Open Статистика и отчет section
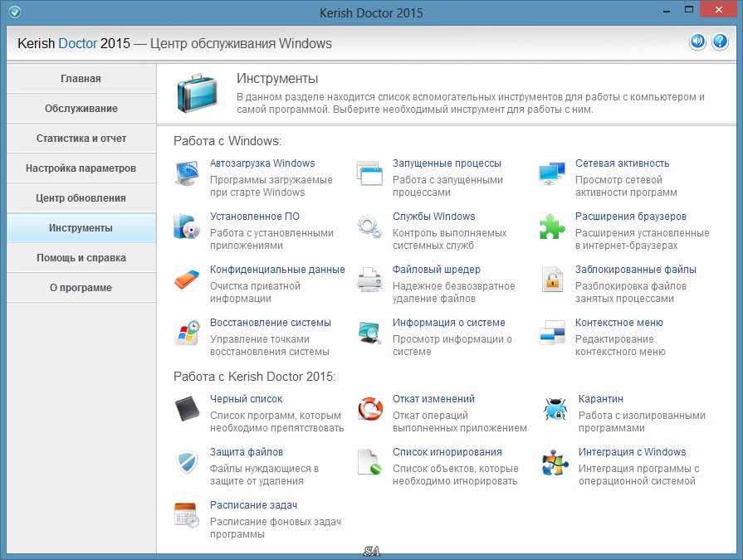743x560 pixels. pyautogui.click(x=81, y=139)
